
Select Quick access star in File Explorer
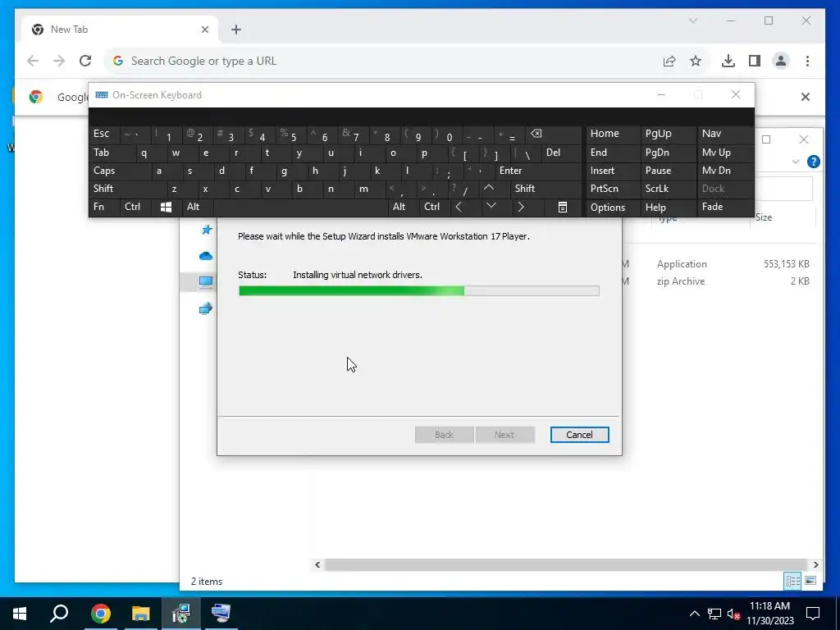point(206,230)
